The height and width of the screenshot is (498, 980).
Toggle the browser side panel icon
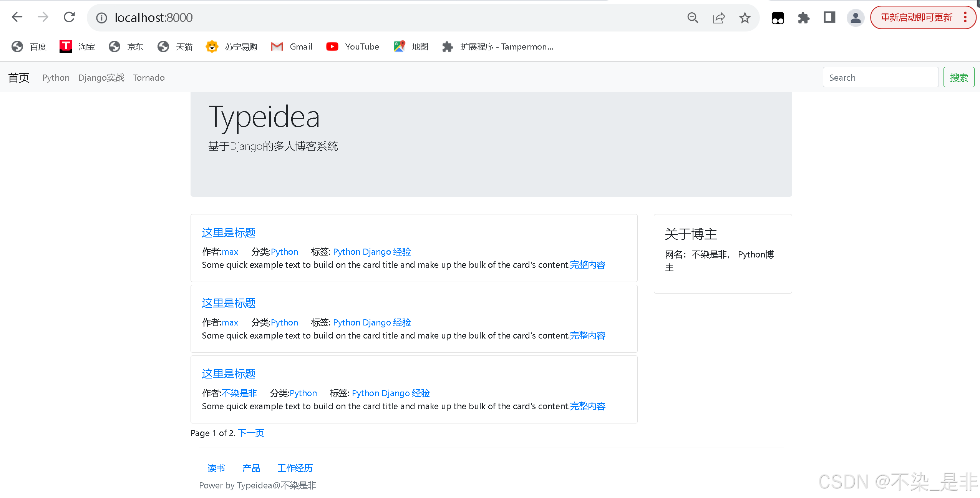click(x=829, y=17)
